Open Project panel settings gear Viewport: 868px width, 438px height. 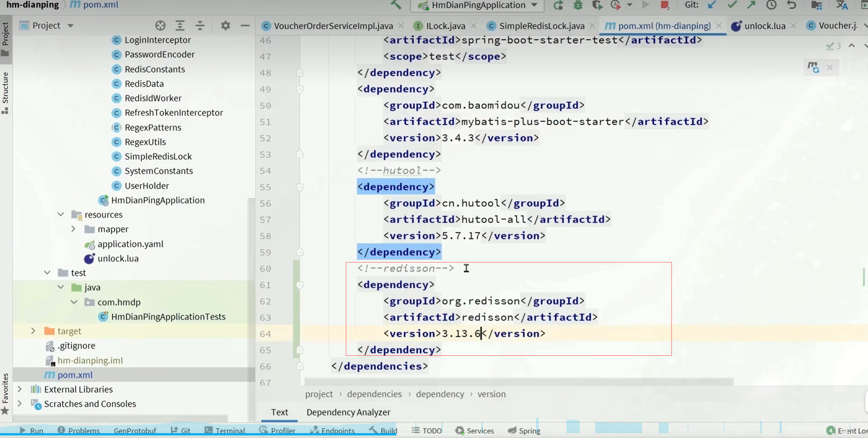click(x=225, y=25)
